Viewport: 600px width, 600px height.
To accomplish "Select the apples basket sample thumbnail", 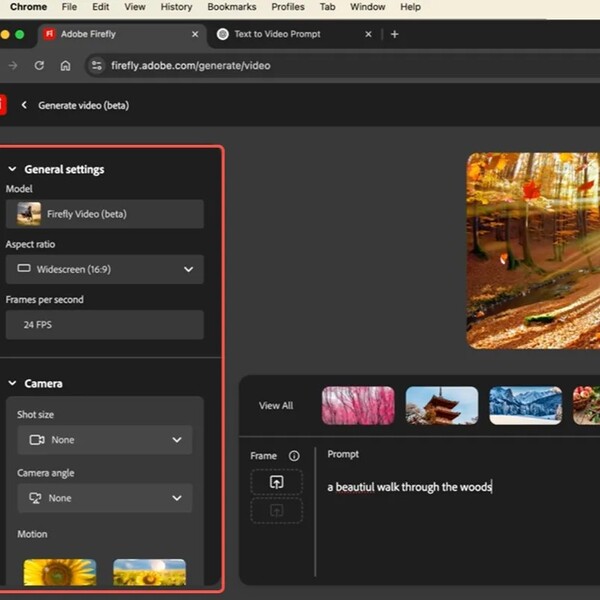I will (x=587, y=406).
